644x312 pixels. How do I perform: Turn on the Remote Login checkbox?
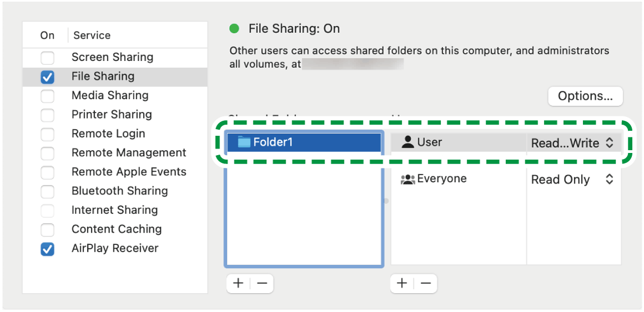pos(48,134)
